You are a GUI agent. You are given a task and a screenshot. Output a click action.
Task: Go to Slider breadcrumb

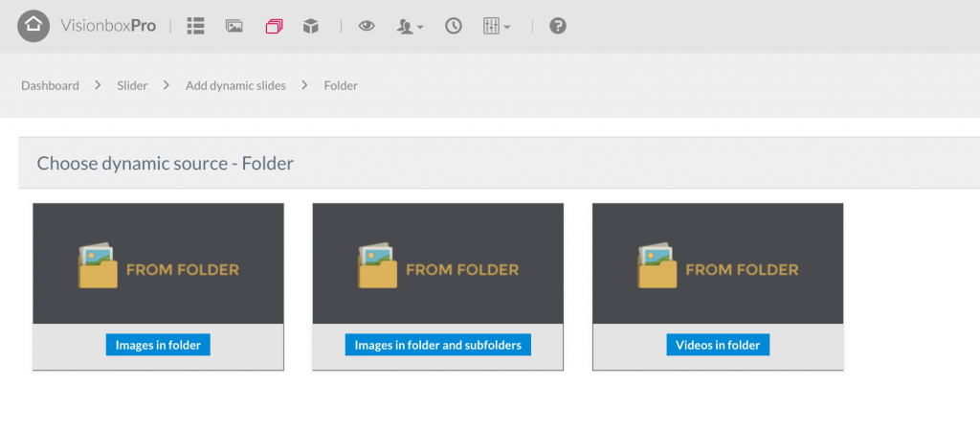(132, 85)
